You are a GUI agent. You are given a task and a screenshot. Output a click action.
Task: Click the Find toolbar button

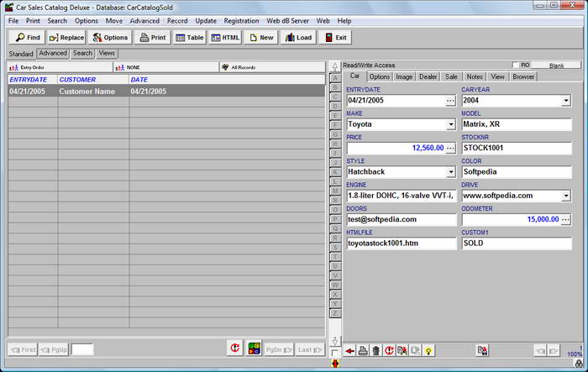coord(27,38)
